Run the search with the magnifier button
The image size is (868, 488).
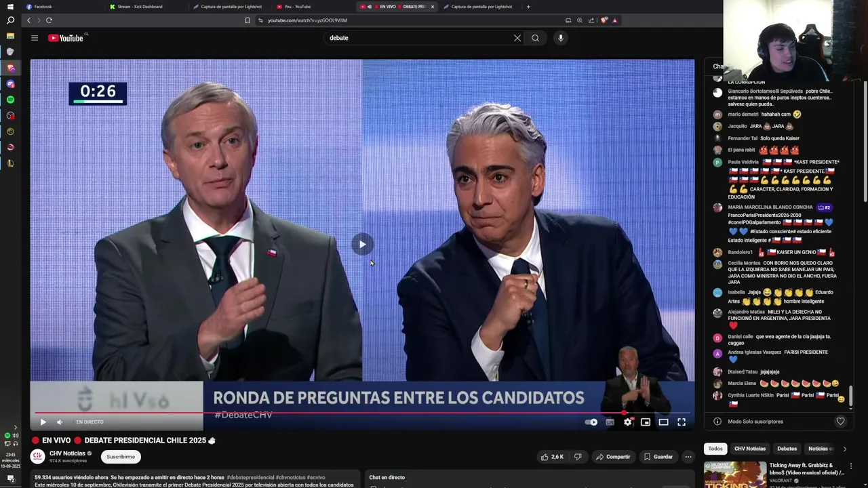tap(535, 38)
